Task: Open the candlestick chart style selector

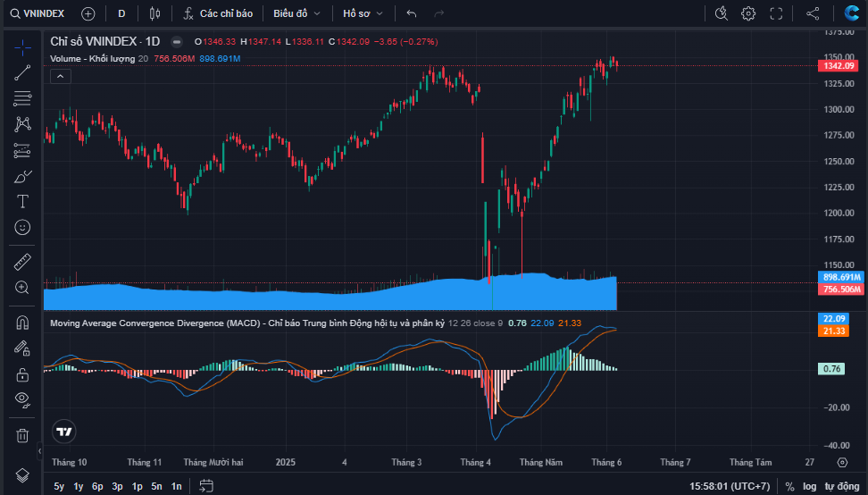Action: tap(155, 13)
